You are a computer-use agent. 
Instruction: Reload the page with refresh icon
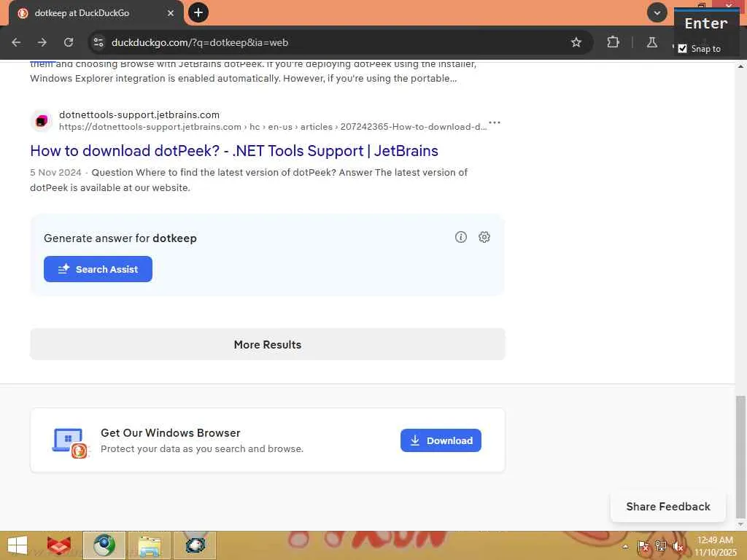tap(69, 42)
